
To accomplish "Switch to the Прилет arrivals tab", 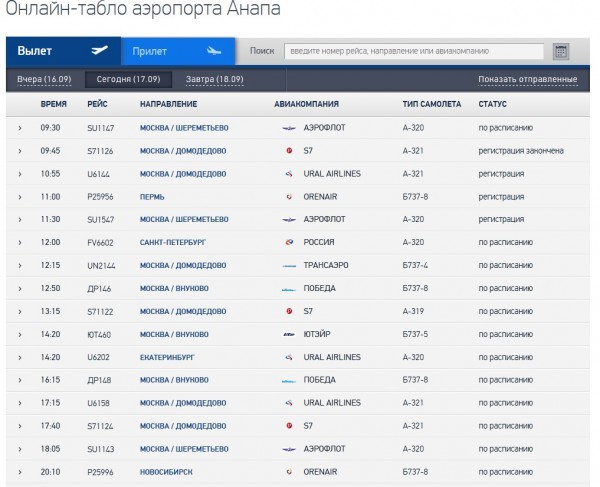I will pos(177,51).
